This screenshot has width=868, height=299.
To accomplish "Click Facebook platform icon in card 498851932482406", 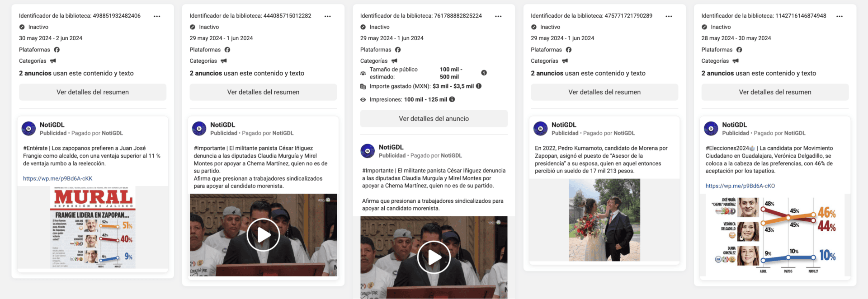I will point(57,50).
